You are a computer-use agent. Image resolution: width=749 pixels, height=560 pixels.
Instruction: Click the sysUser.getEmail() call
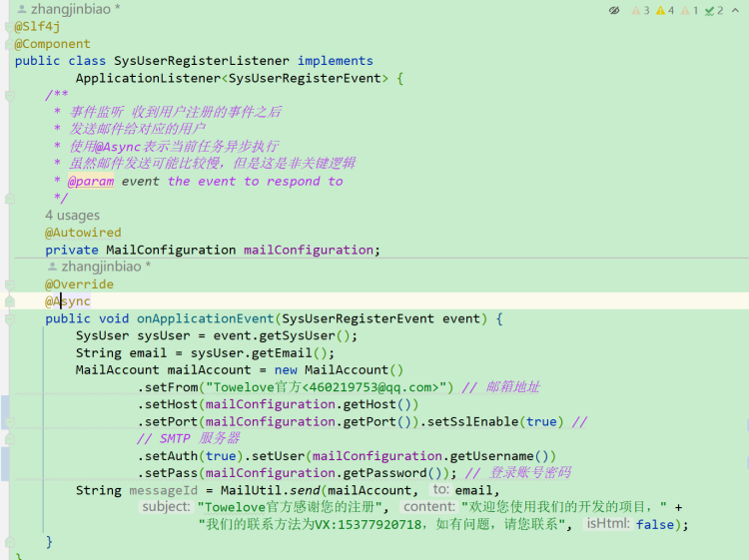coord(259,352)
